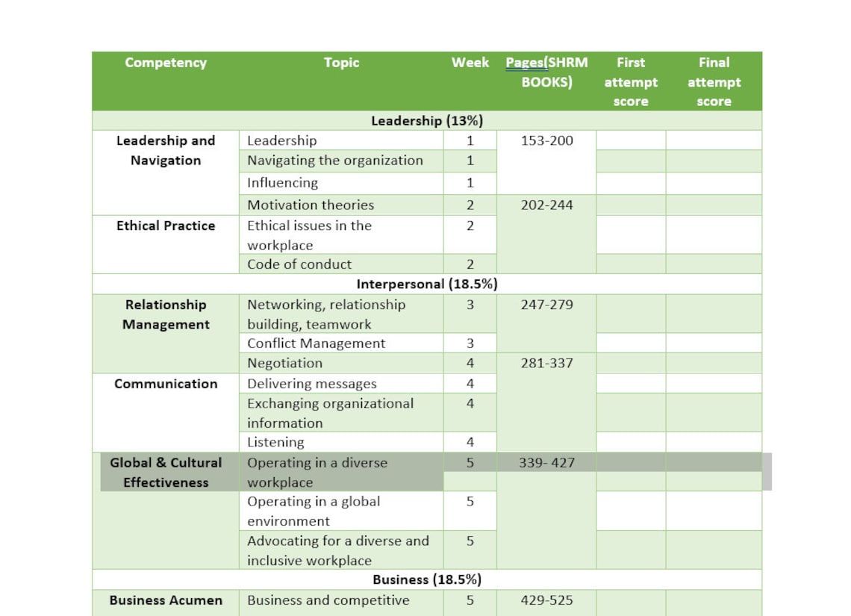851x616 pixels.
Task: Click the Leadership and Navigation competency cell
Action: (166, 150)
